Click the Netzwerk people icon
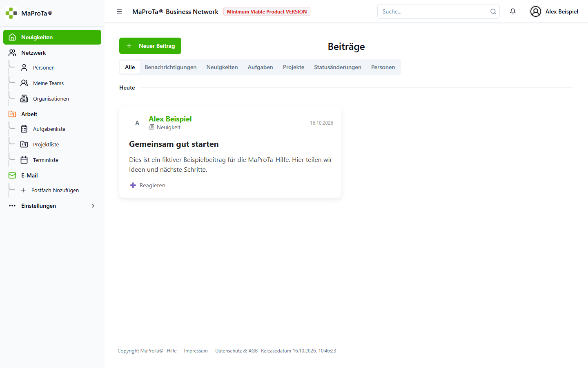 pyautogui.click(x=12, y=53)
